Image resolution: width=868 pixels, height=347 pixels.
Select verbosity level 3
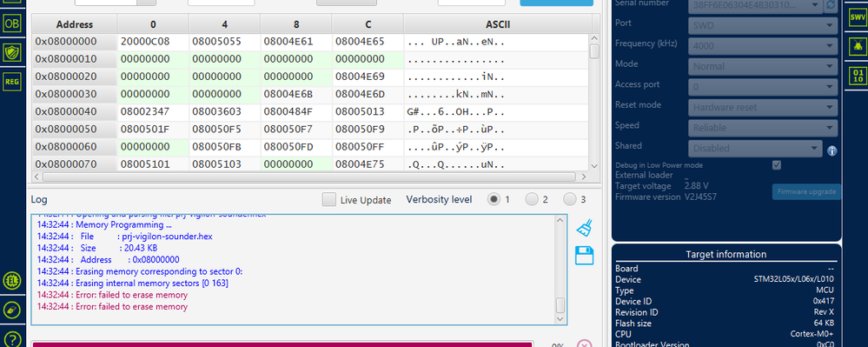pyautogui.click(x=570, y=199)
